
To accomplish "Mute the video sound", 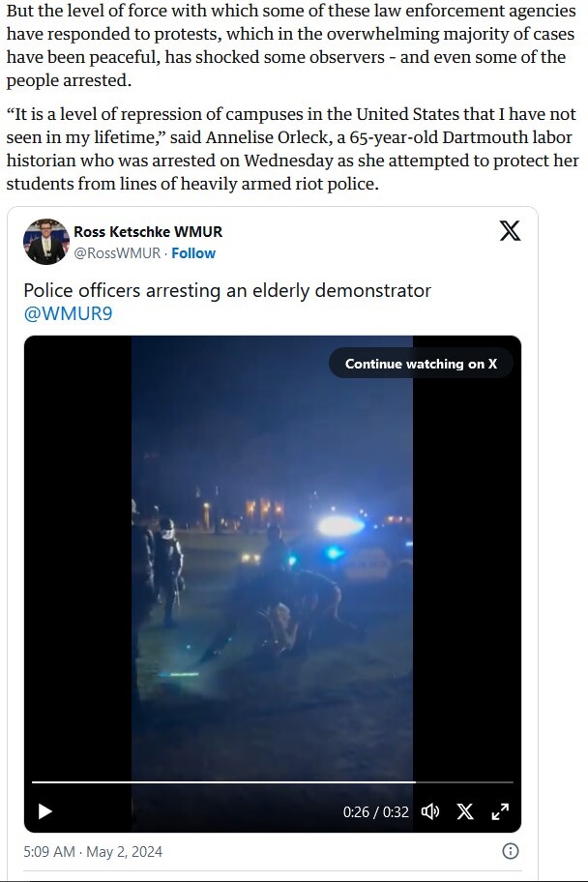I will pyautogui.click(x=430, y=811).
